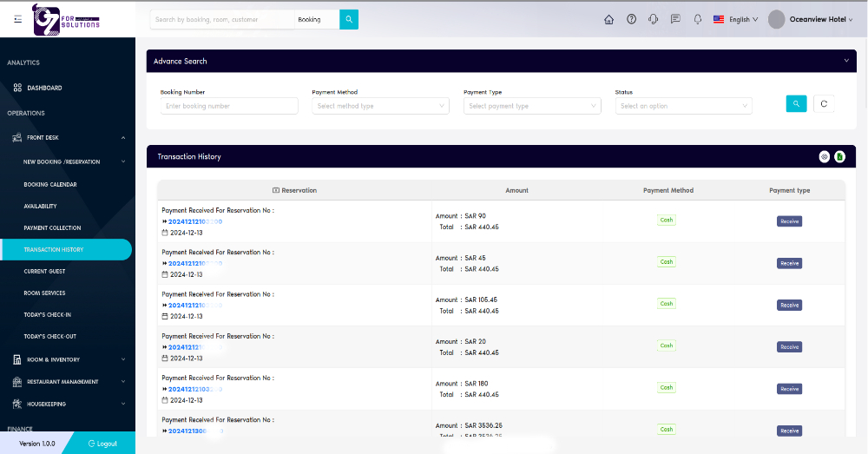Go to home via house icon
Viewport: 868px width, 454px height.
(x=609, y=19)
